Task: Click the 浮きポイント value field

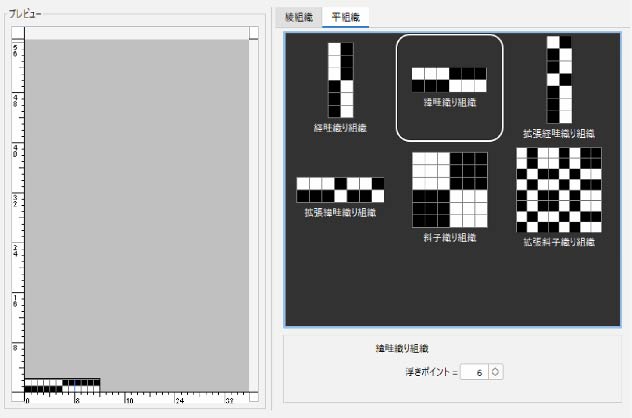Action: click(x=474, y=372)
